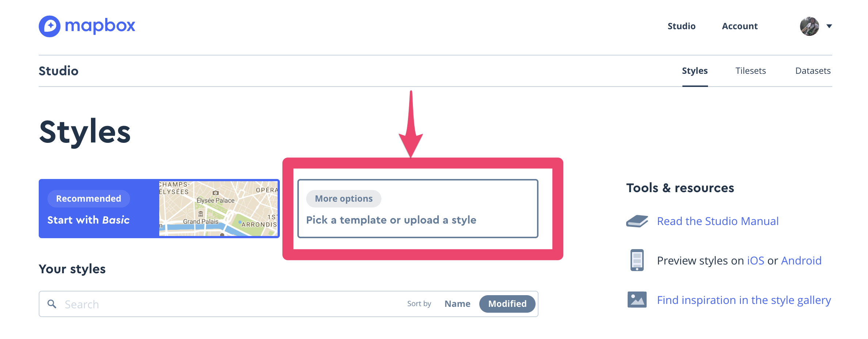
Task: Click the search magnifier icon
Action: [x=52, y=304]
